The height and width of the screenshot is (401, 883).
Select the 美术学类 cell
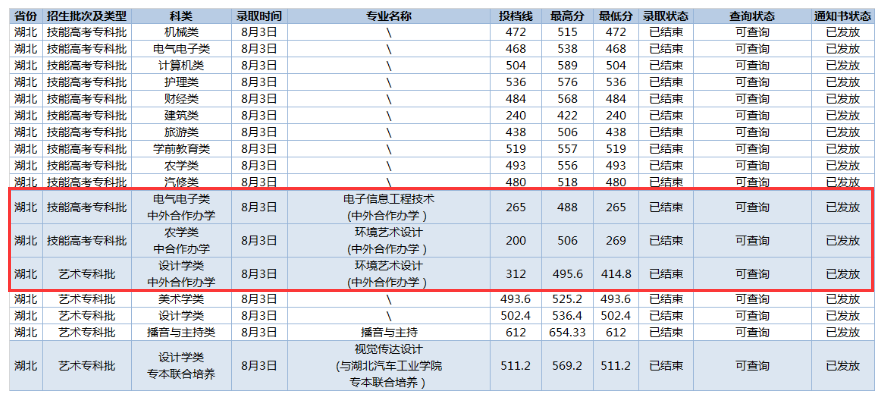[181, 299]
